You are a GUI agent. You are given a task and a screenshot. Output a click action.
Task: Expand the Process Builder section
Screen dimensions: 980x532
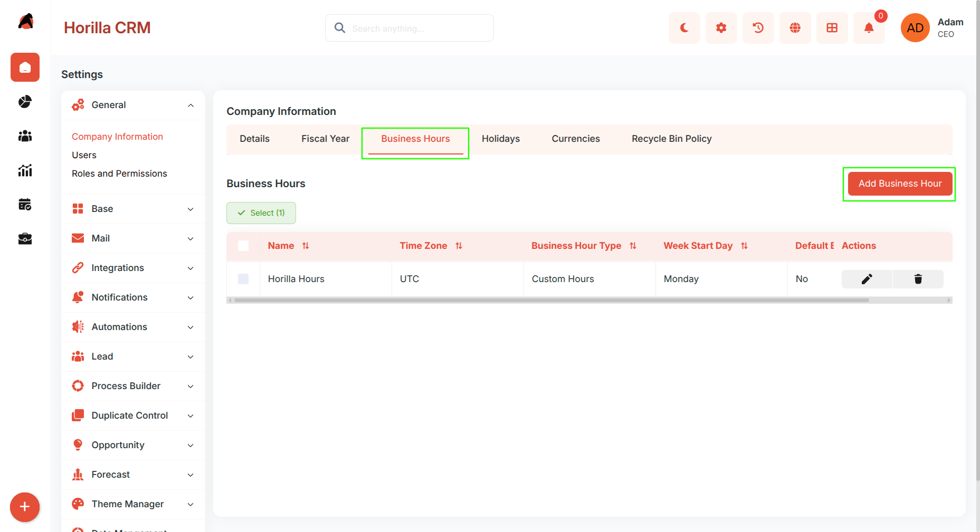[x=133, y=386]
